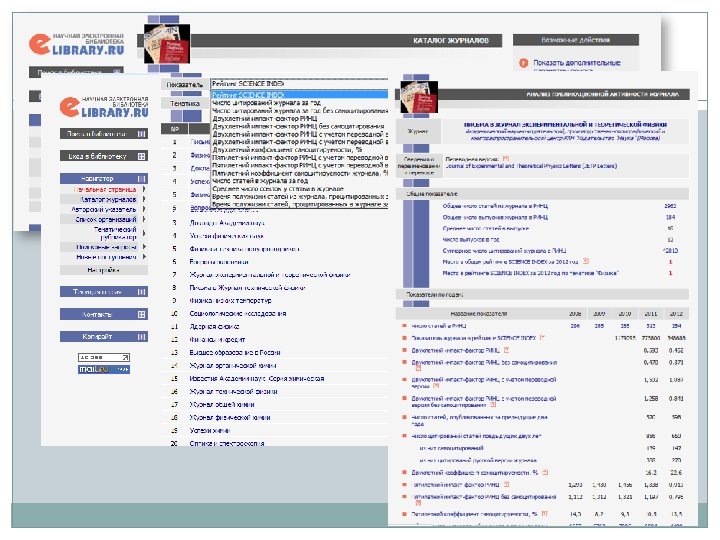Image resolution: width=720 pixels, height=540 pixels.
Task: Open Список организаций in navigator
Action: 106,219
